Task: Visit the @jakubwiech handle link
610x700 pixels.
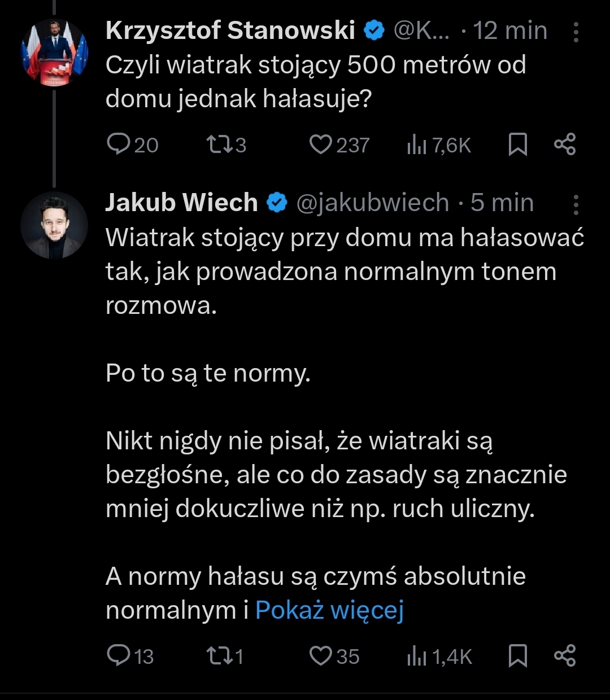Action: tap(372, 203)
